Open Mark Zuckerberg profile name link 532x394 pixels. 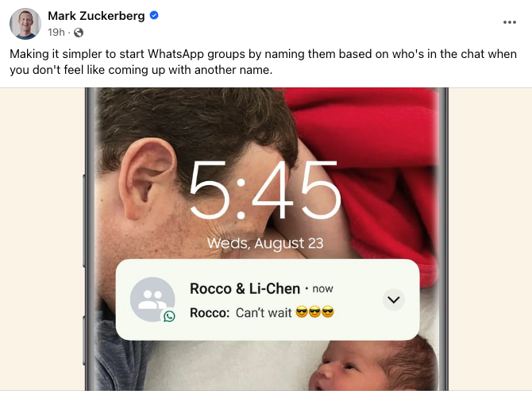96,16
